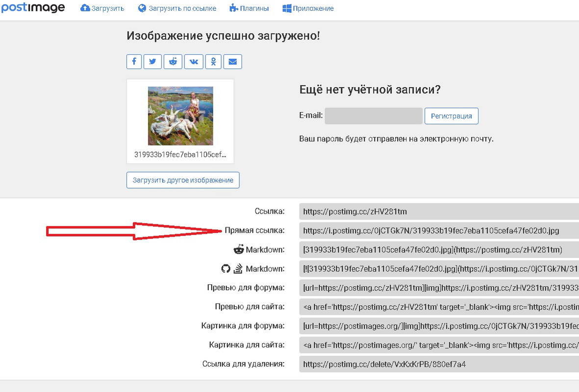Click the postimage logo
The width and height of the screenshot is (579, 392).
pos(33,7)
